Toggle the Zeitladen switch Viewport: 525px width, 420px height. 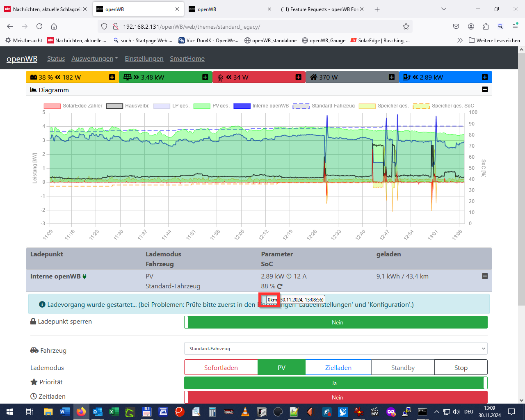[x=336, y=397]
